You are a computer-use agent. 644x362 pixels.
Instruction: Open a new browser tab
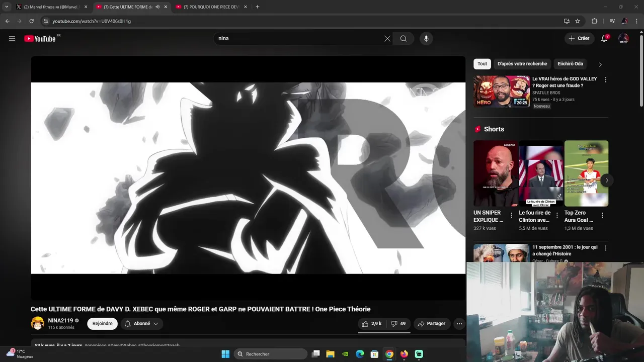(x=258, y=7)
